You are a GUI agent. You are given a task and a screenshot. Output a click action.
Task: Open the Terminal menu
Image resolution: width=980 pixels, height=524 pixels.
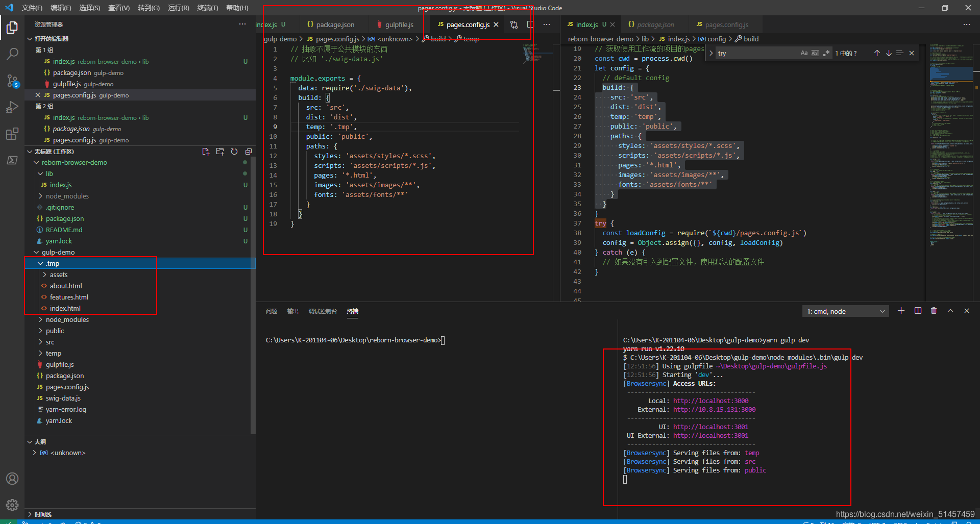click(207, 8)
